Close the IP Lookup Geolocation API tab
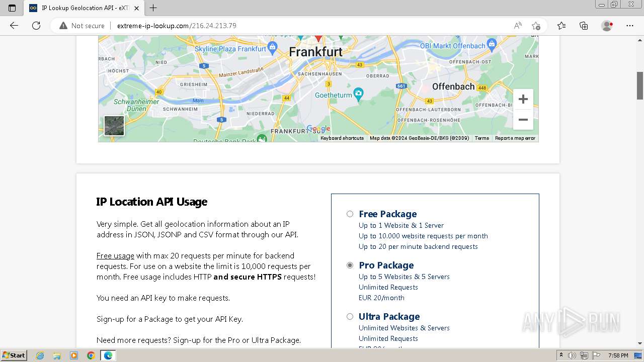 (x=136, y=8)
